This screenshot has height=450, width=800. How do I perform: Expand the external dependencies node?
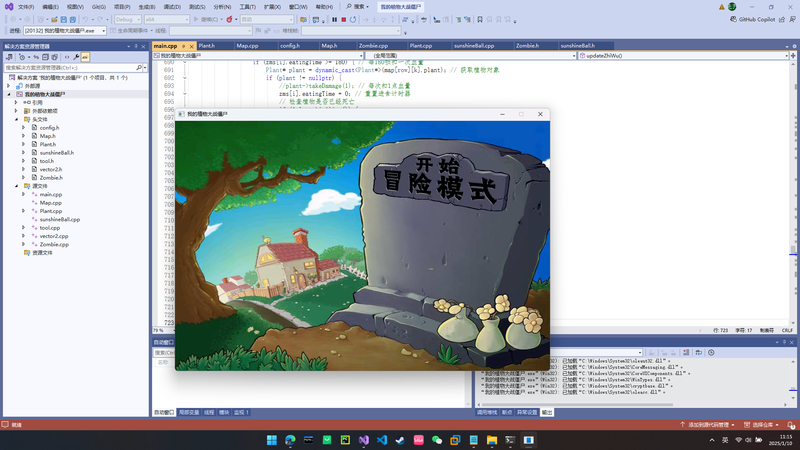point(16,111)
